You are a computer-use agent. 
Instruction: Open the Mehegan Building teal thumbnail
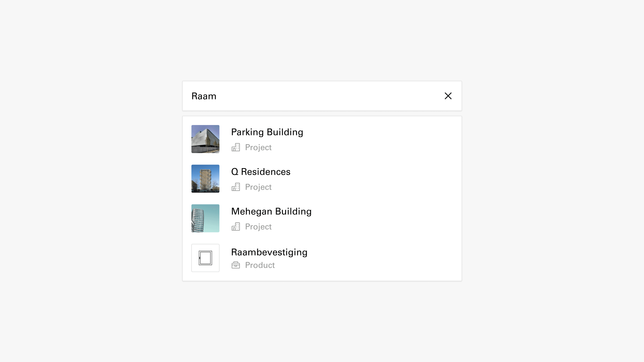pyautogui.click(x=205, y=218)
